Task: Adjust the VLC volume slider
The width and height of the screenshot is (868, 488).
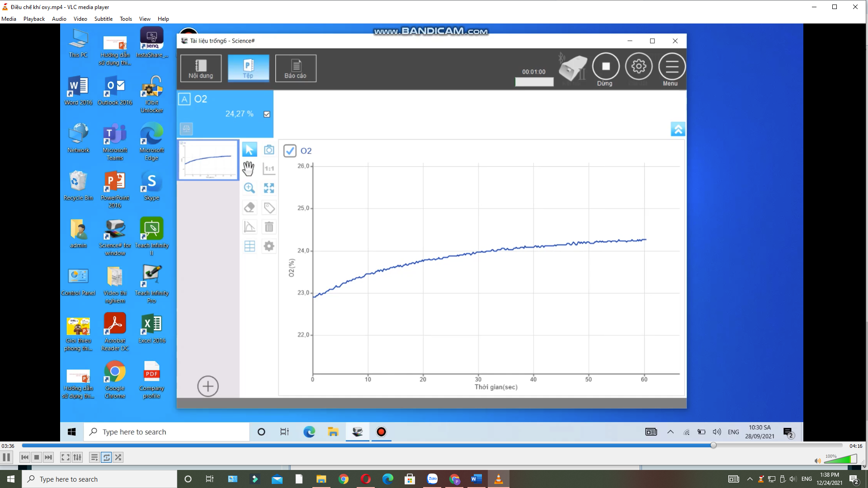Action: click(840, 460)
